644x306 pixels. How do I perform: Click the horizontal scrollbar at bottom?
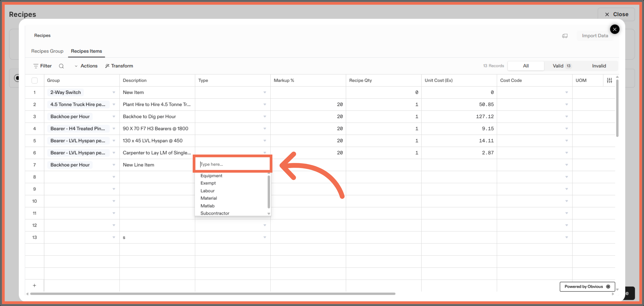click(212, 294)
